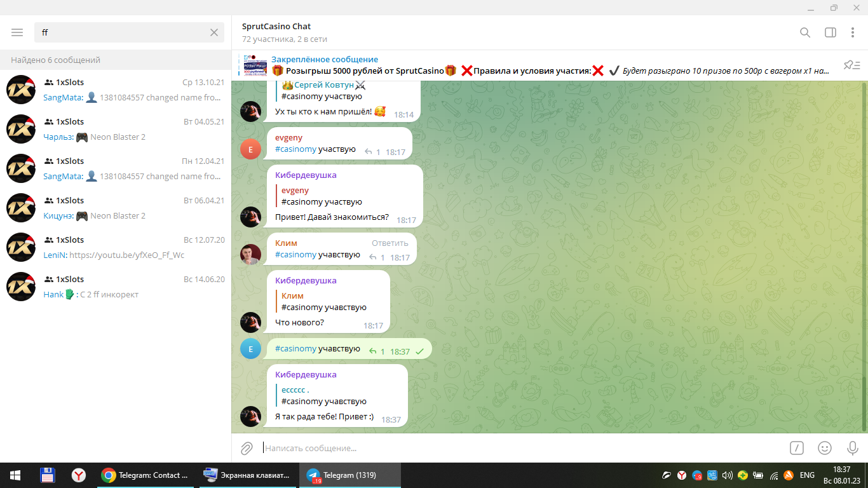Toggle the right info sidebar panel

(831, 32)
